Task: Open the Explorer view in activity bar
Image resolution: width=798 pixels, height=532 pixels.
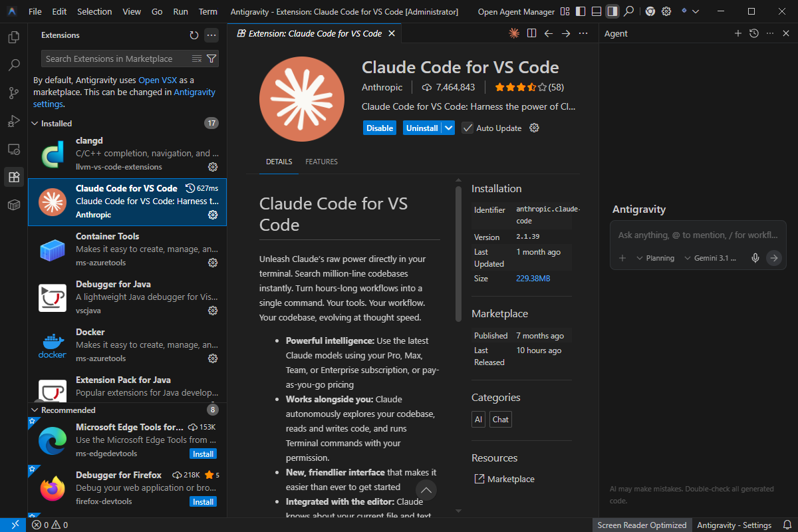Action: [13, 37]
